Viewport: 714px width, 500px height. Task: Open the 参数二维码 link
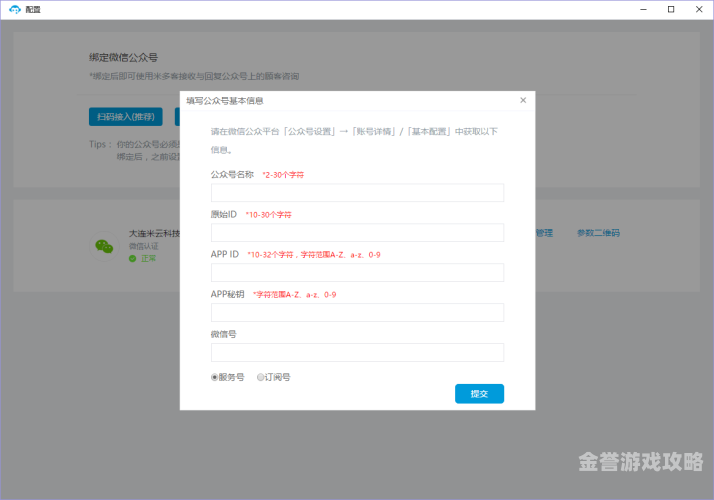click(x=598, y=233)
